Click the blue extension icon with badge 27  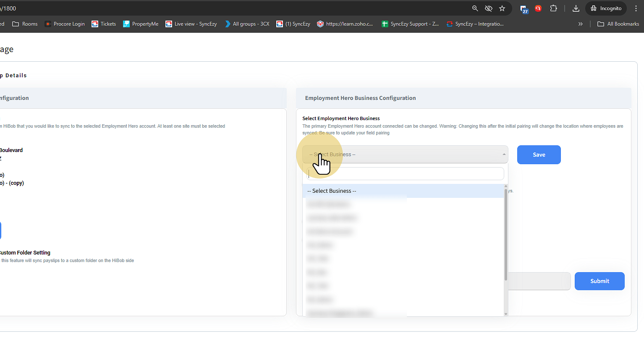[x=524, y=9]
